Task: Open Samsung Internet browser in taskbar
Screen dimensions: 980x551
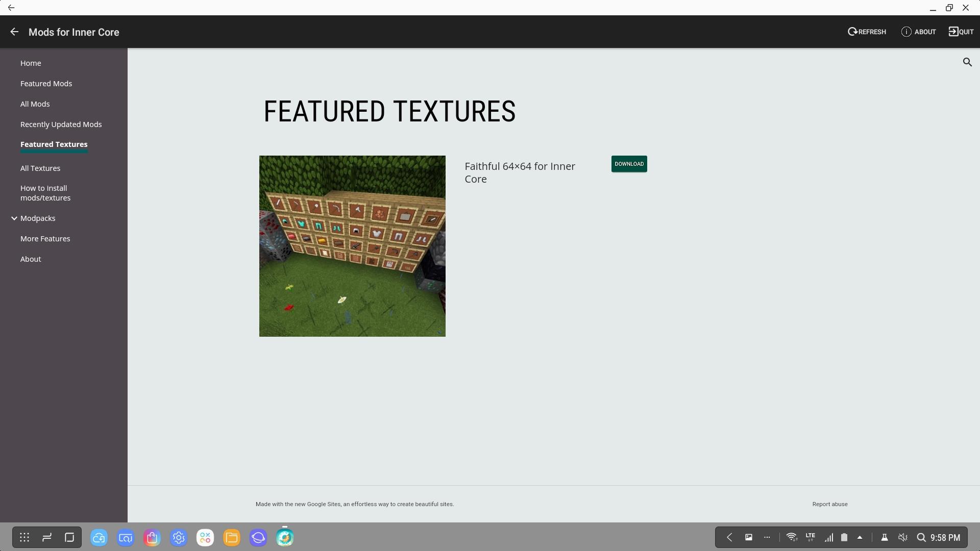Action: click(258, 538)
